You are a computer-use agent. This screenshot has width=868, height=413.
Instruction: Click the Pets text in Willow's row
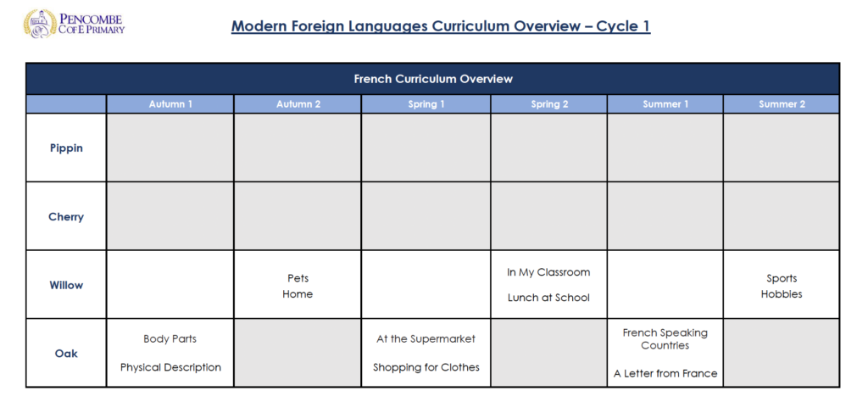[298, 278]
